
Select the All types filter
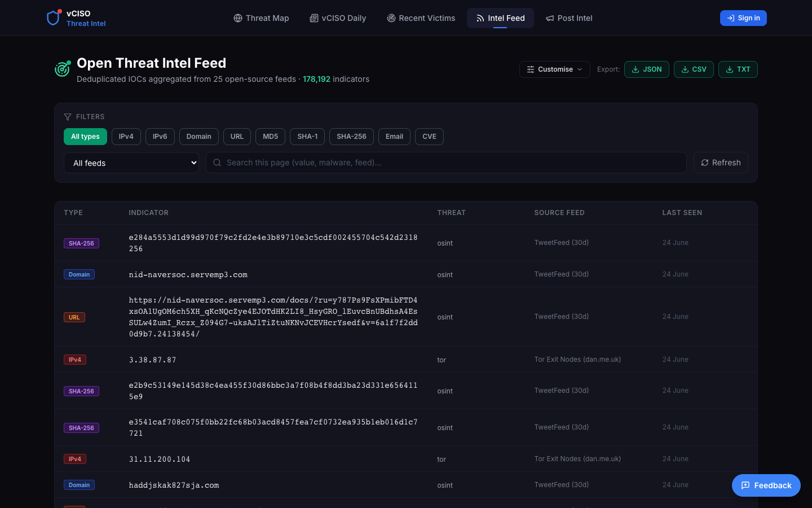(85, 137)
